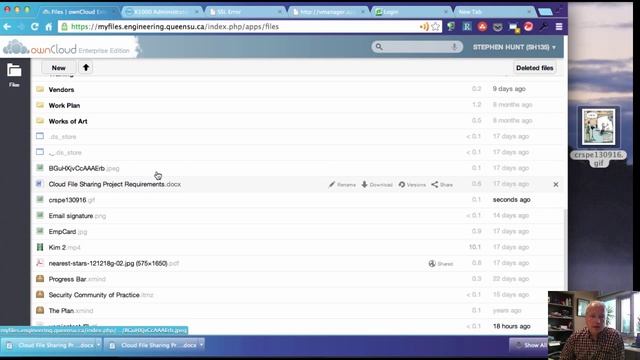
Task: Open Cloud File Sharing Project Requirements.docx
Action: (115, 184)
